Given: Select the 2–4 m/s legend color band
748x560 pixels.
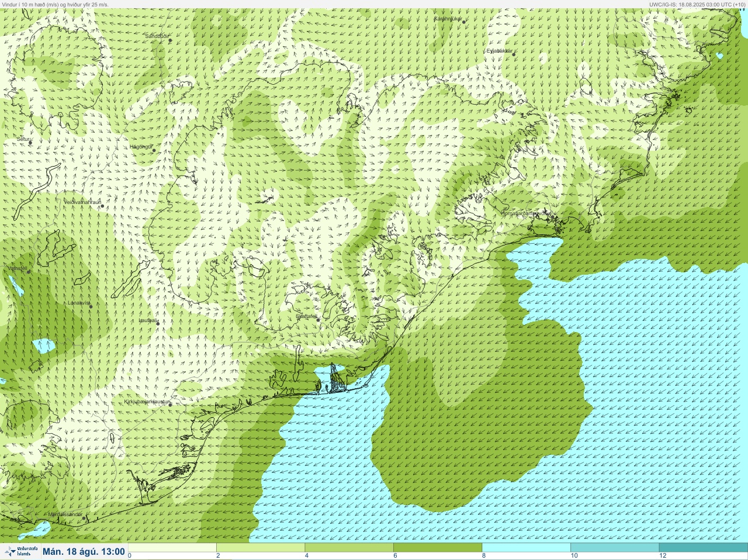Looking at the screenshot, I should coord(261,548).
